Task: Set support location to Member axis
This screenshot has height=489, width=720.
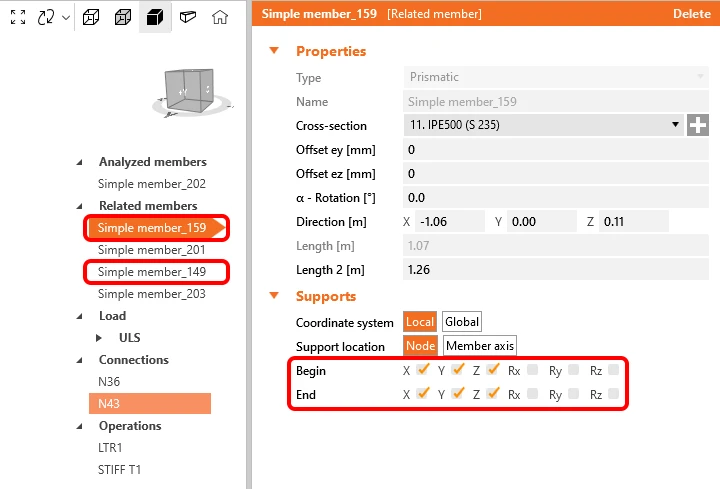Action: click(x=480, y=346)
